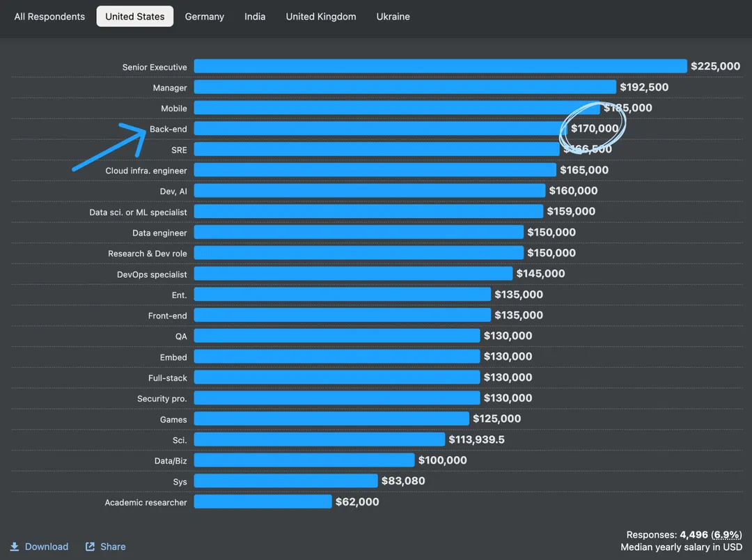This screenshot has width=752, height=560.
Task: Click the $159,000 value
Action: pos(571,211)
